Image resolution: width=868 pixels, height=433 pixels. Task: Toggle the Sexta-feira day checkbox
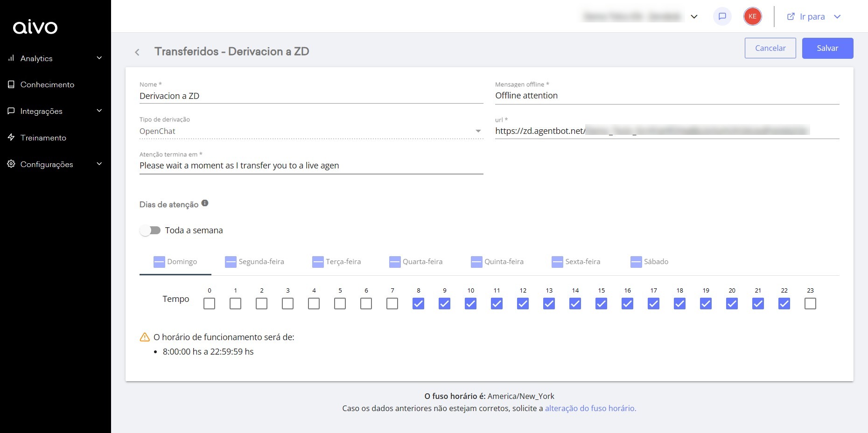(557, 262)
